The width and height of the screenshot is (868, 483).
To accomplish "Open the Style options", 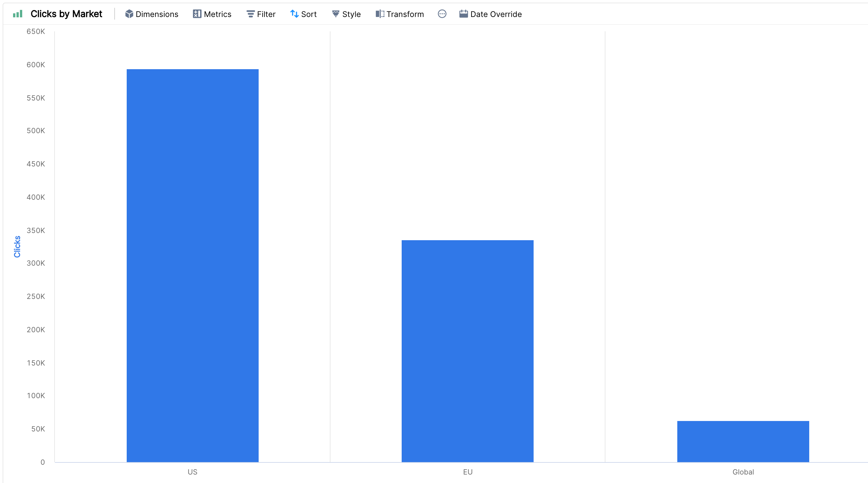I will (346, 14).
